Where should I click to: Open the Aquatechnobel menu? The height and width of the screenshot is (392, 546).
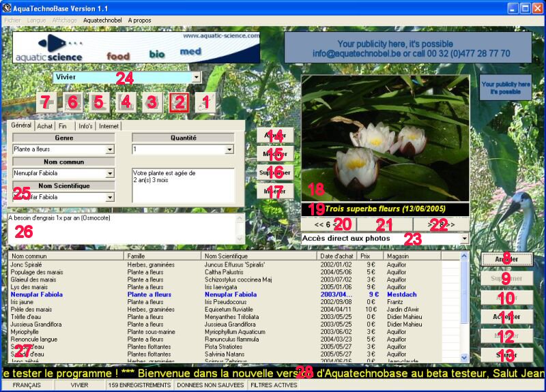(102, 20)
